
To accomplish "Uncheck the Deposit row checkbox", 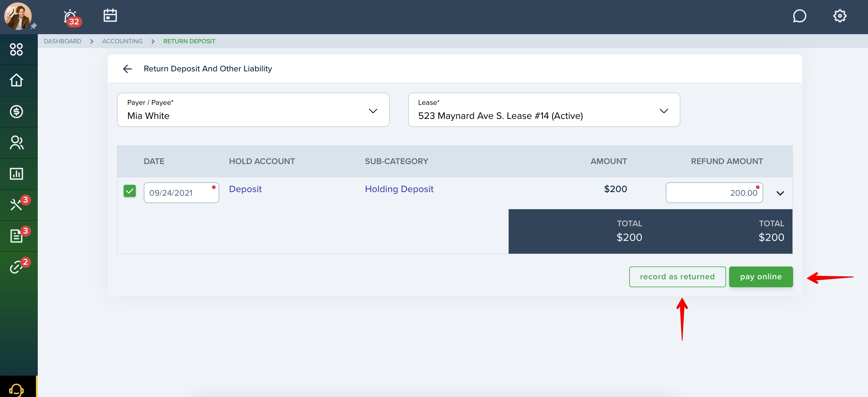I will click(130, 191).
